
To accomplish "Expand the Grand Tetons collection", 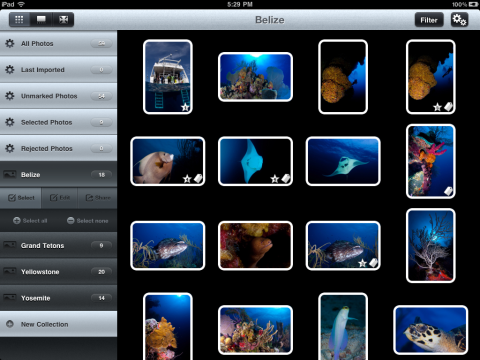I will 58,245.
